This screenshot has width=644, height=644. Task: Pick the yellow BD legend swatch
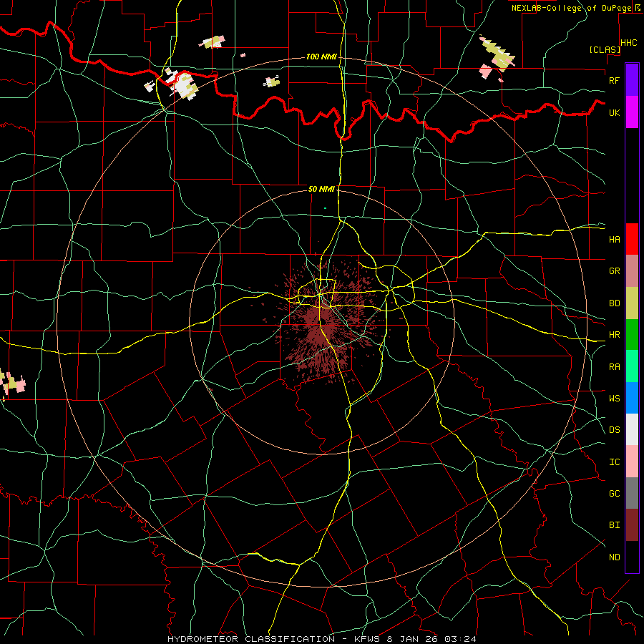tap(632, 303)
